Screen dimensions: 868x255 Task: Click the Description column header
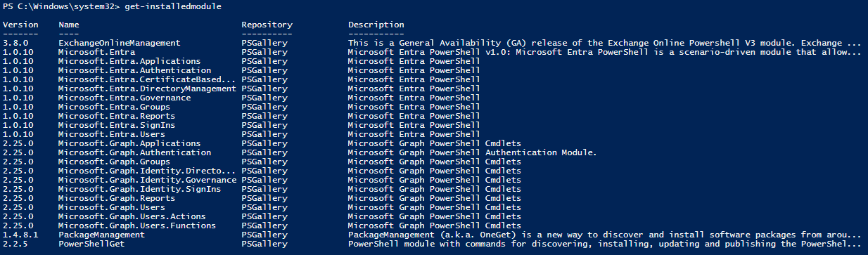point(376,25)
